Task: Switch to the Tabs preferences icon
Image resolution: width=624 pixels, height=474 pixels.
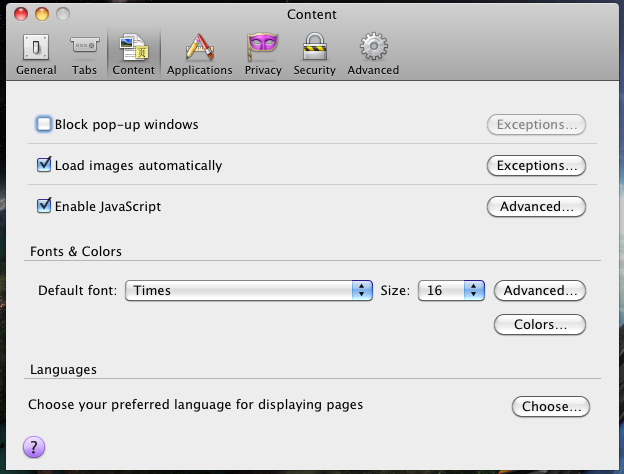Action: click(84, 47)
